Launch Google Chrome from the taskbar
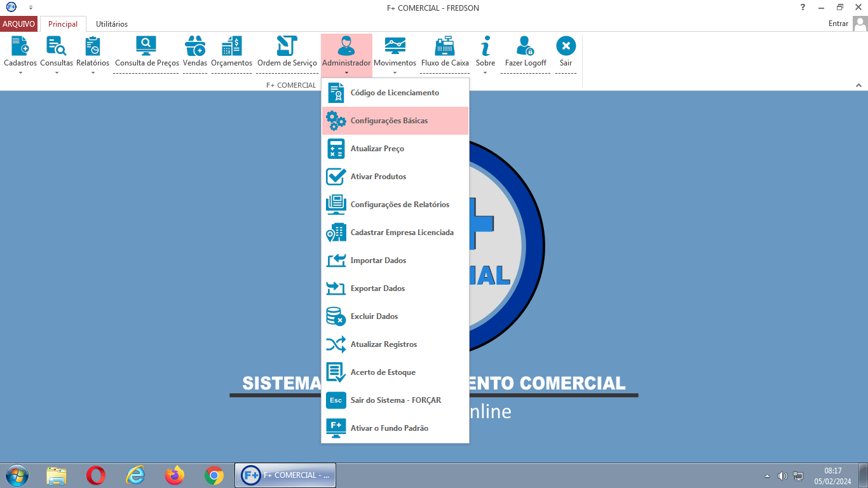 [x=214, y=475]
